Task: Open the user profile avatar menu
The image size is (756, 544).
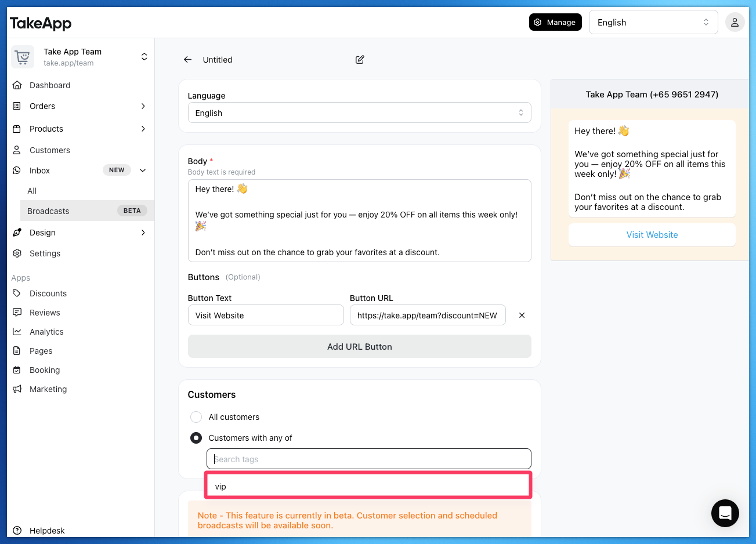Action: coord(735,23)
